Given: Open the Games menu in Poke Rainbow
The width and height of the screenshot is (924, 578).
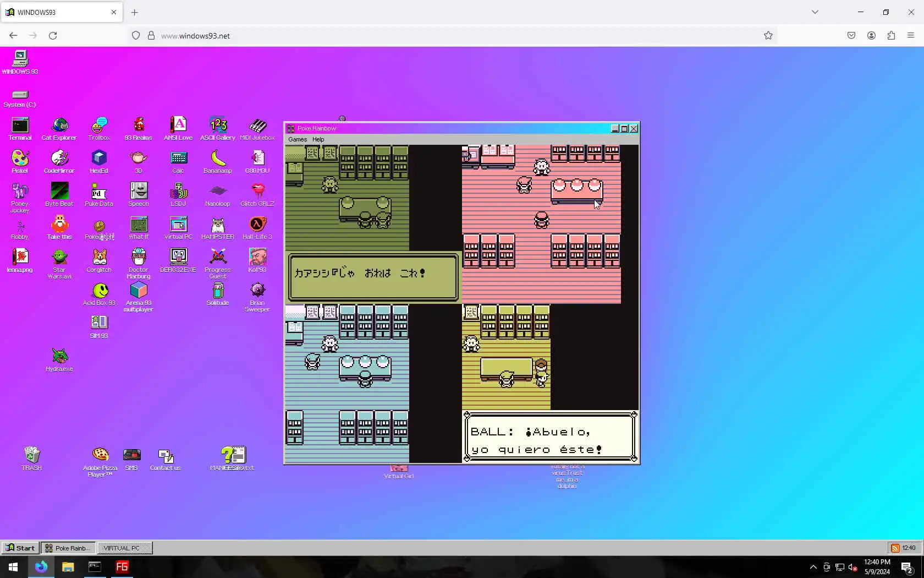Looking at the screenshot, I should point(298,139).
